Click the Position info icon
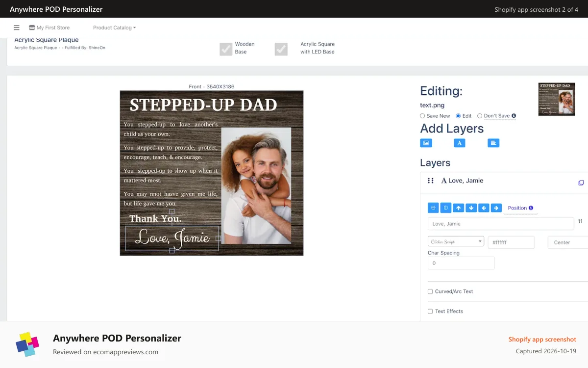This screenshot has height=368, width=588. [x=531, y=208]
